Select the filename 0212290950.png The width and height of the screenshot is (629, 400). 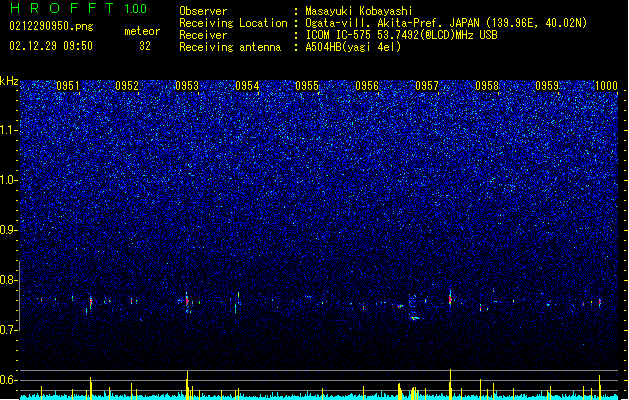51,26
